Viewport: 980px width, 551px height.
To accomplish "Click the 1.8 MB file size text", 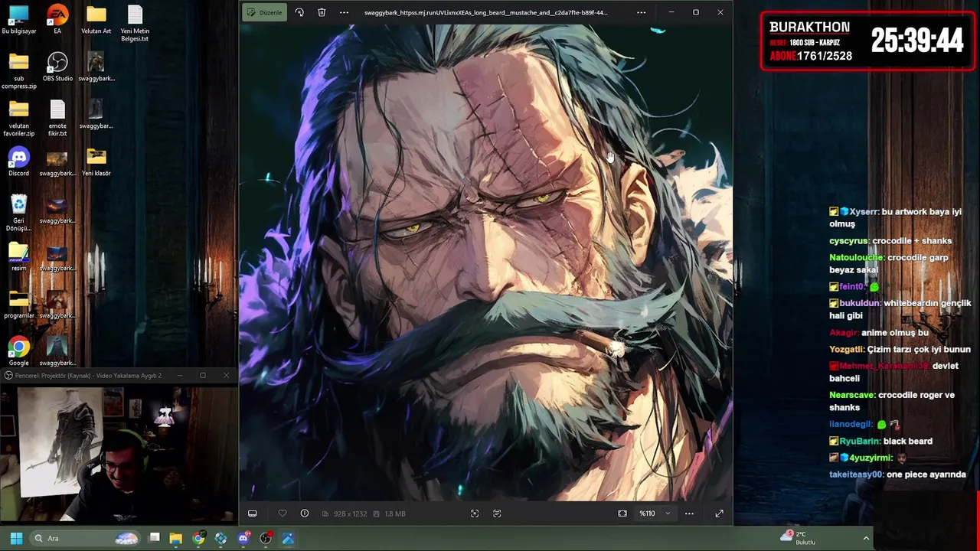I will (395, 514).
